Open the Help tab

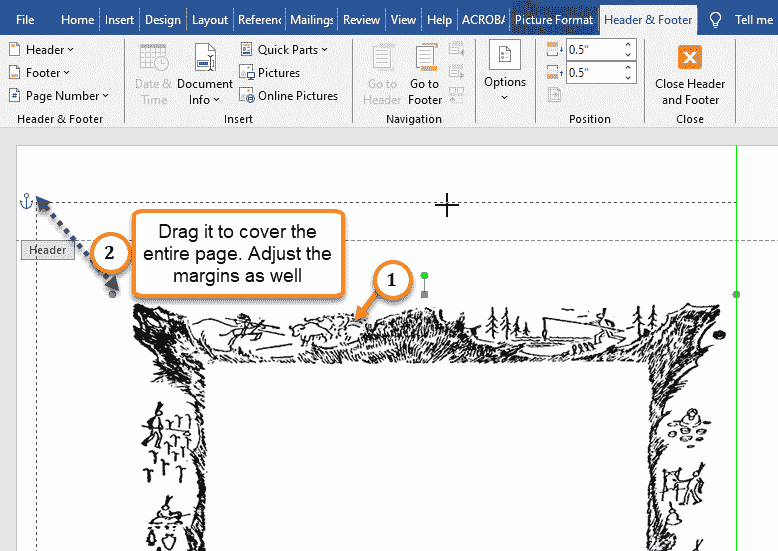pos(439,20)
